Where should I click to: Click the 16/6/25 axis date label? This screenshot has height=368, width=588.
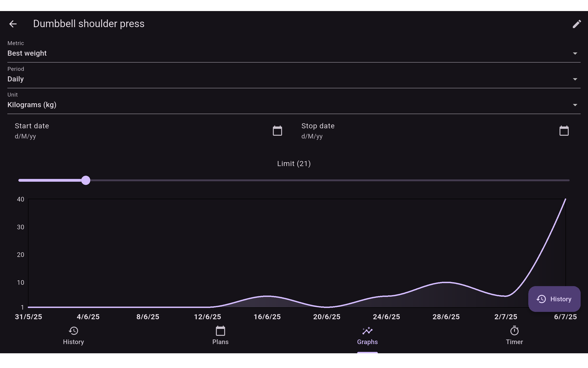coord(267,317)
